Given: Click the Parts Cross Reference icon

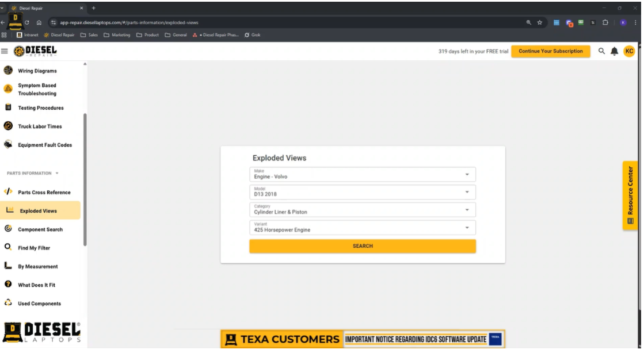Looking at the screenshot, I should coord(8,191).
